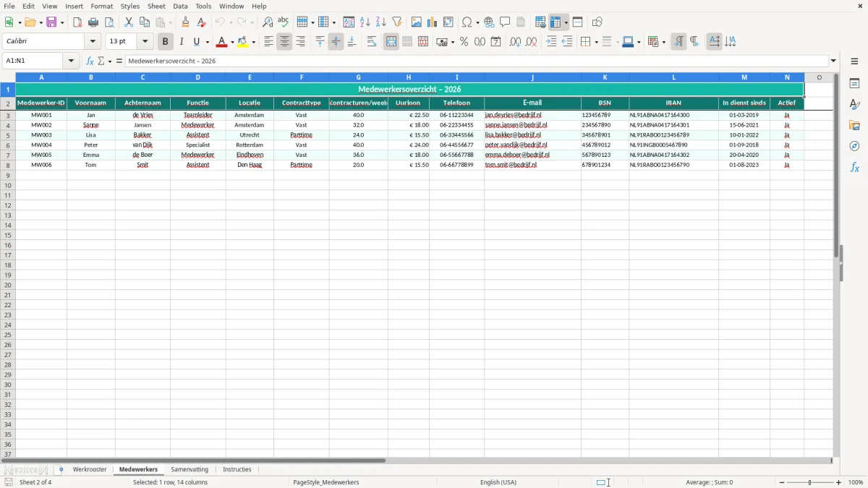Click the Clear Direct Formatting icon

click(201, 22)
